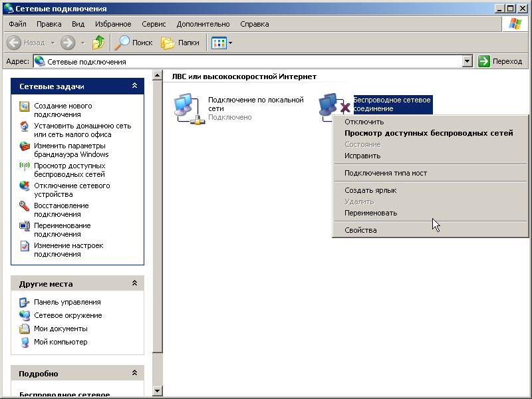The height and width of the screenshot is (399, 532).
Task: Click the Windows flag logo icon
Action: 515,24
